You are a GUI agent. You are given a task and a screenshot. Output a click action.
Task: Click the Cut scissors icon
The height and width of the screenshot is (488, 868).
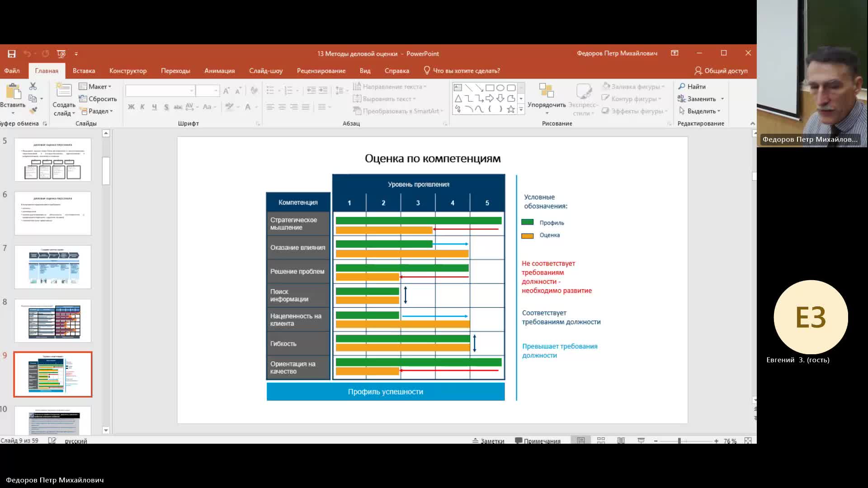(x=33, y=86)
